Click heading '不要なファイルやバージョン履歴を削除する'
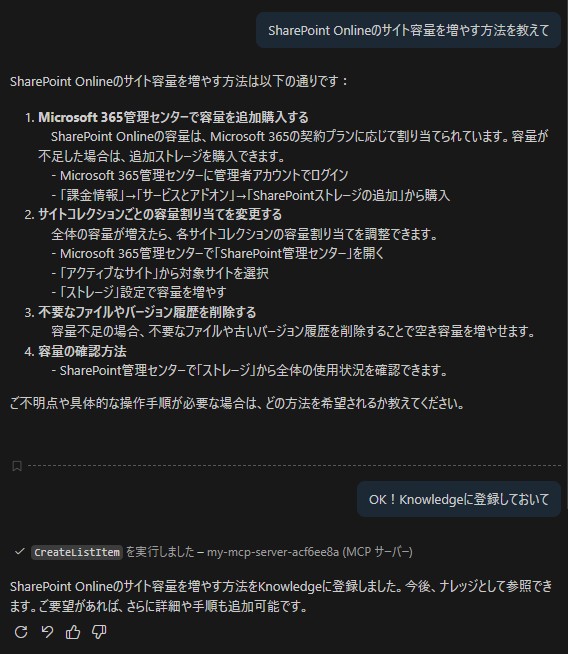This screenshot has height=654, width=568. coord(147,312)
